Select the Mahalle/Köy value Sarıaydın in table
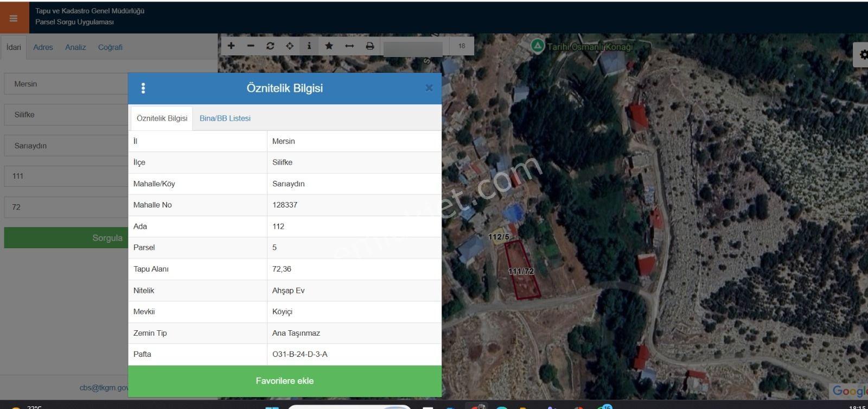868x409 pixels. click(x=289, y=184)
